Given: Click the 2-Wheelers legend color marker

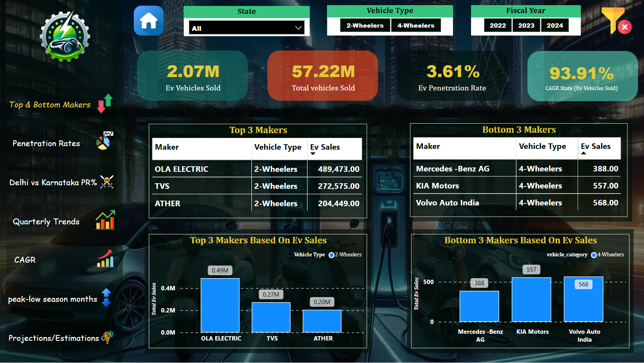Looking at the screenshot, I should point(331,255).
